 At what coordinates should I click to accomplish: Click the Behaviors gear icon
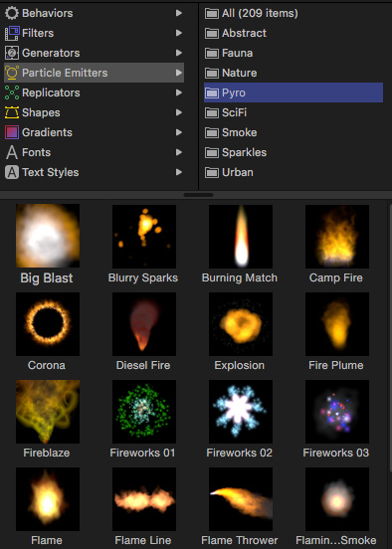point(12,13)
